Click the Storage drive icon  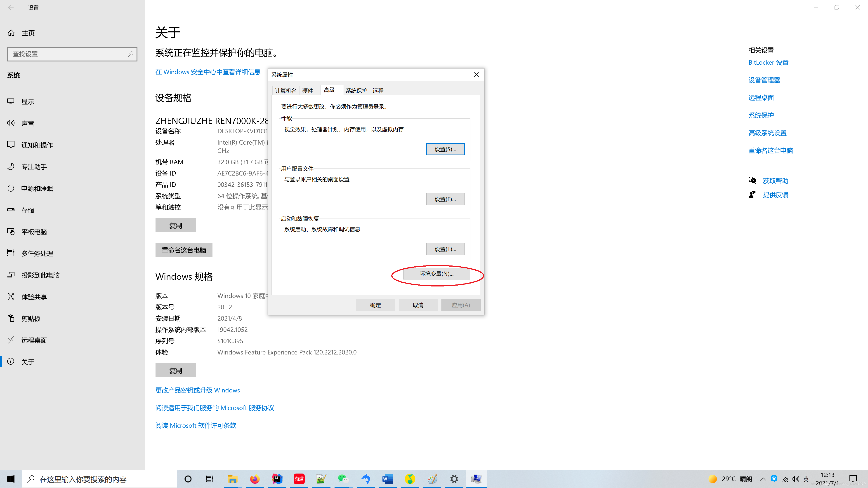pos(11,210)
